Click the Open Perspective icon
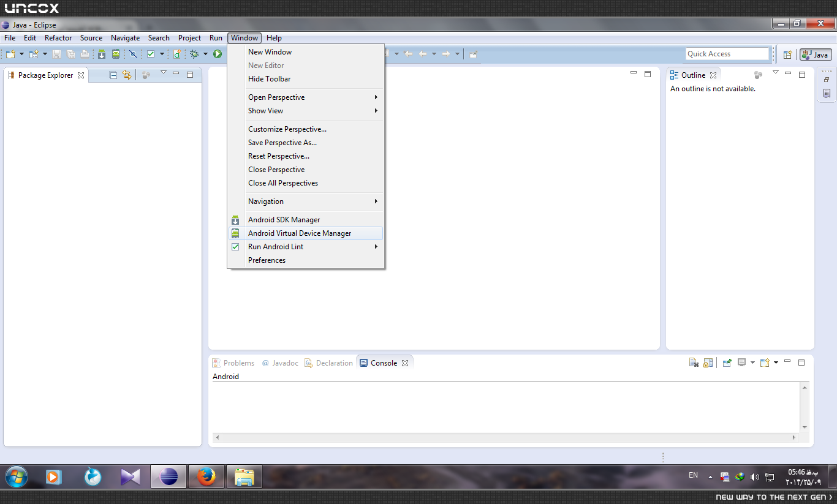This screenshot has width=837, height=504. pos(788,55)
